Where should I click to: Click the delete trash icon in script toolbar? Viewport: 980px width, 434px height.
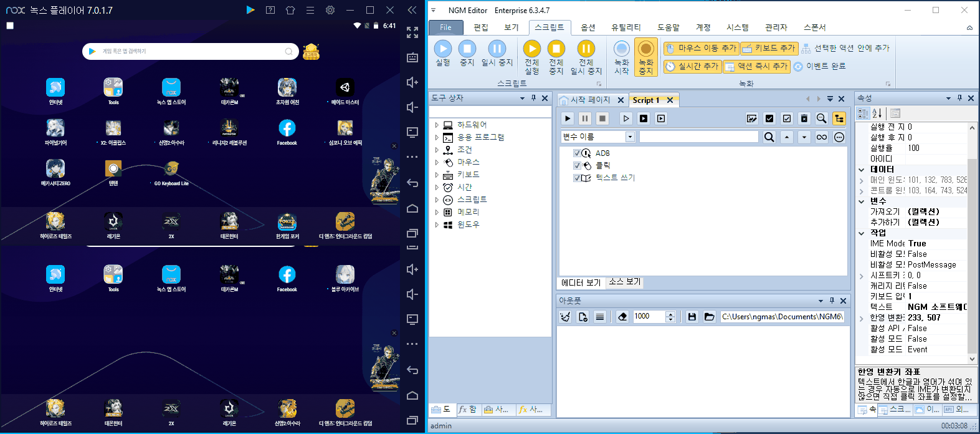pos(804,118)
